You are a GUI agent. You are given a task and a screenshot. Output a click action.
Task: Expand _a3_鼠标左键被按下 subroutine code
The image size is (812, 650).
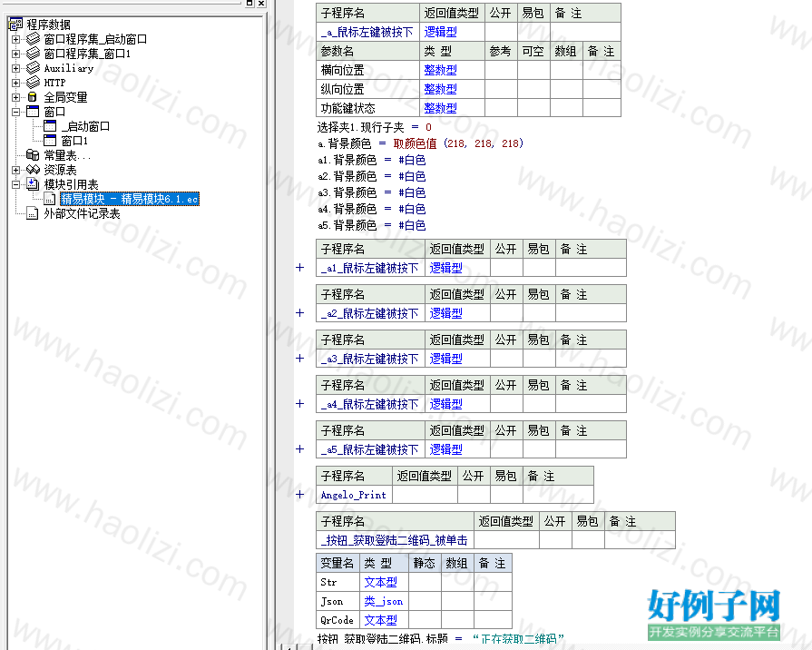(299, 359)
